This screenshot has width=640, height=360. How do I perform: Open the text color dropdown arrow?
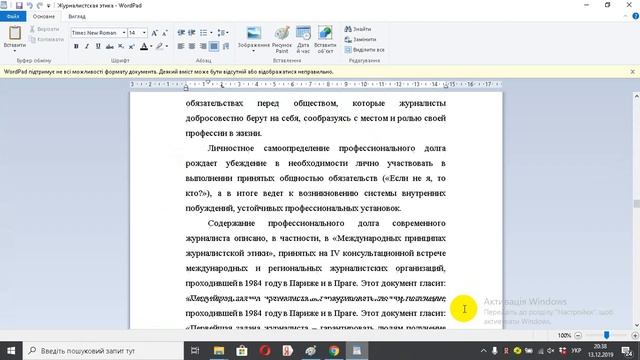tap(151, 47)
